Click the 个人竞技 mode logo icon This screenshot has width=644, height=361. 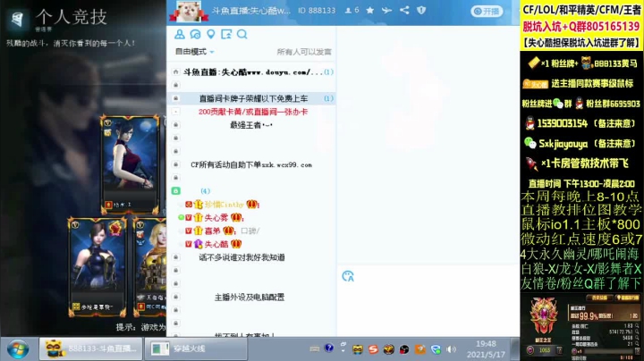click(x=17, y=20)
